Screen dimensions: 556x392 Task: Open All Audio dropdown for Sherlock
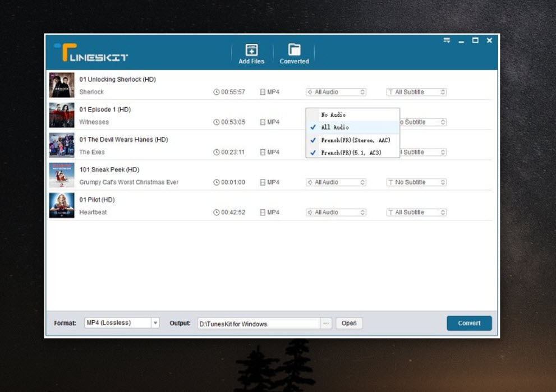[336, 92]
